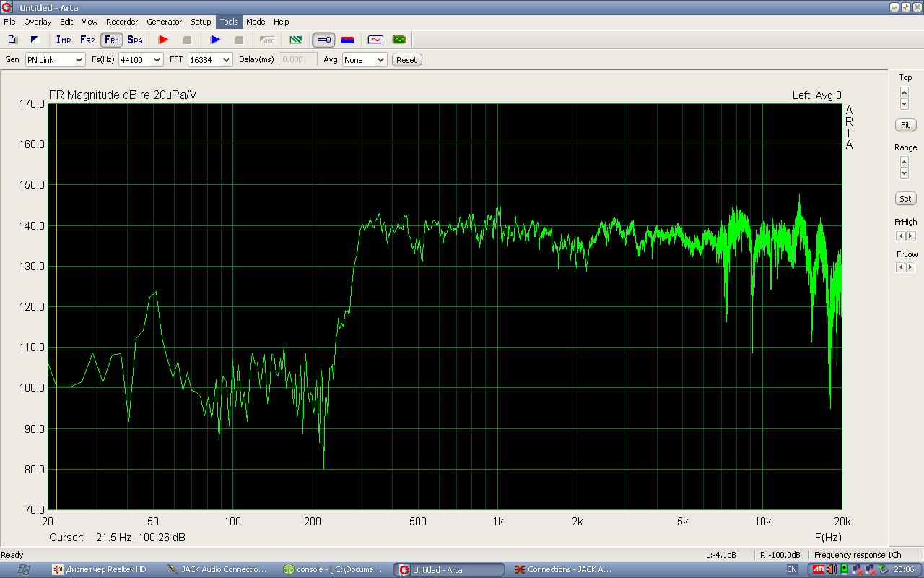Click the New document icon in toolbar
Screen dimensions: 924x578
pos(12,40)
